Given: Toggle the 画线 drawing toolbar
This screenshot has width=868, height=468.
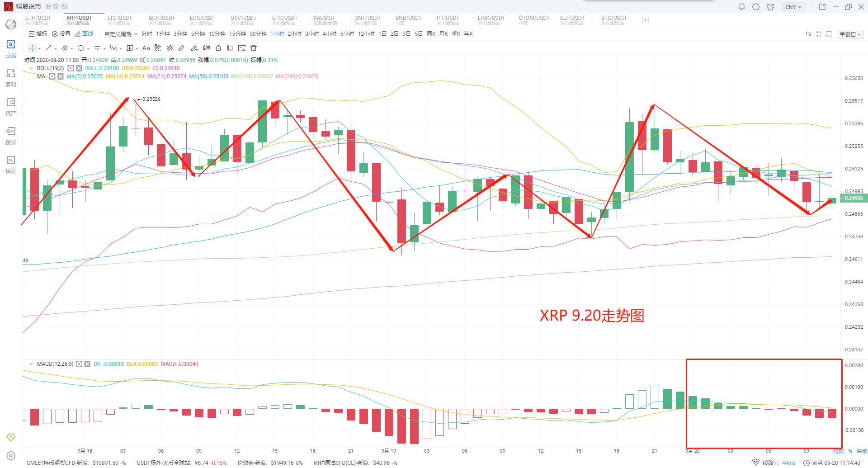Looking at the screenshot, I should click(x=84, y=34).
